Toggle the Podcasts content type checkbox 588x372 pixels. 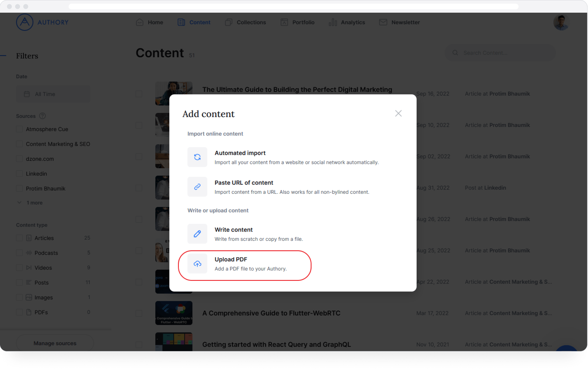pyautogui.click(x=19, y=253)
